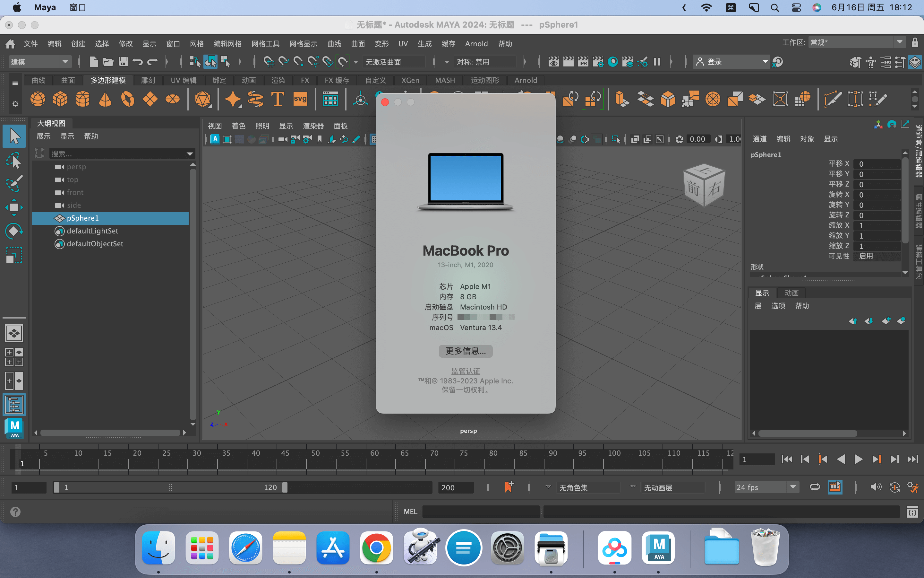Open the 登录 account dropdown
This screenshot has height=578, width=924.
click(731, 62)
